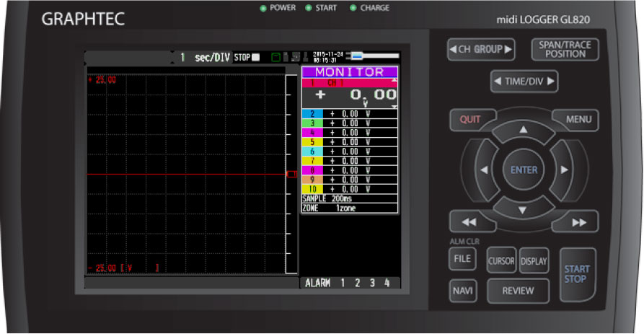
Task: Click the down direction key
Action: (x=522, y=209)
